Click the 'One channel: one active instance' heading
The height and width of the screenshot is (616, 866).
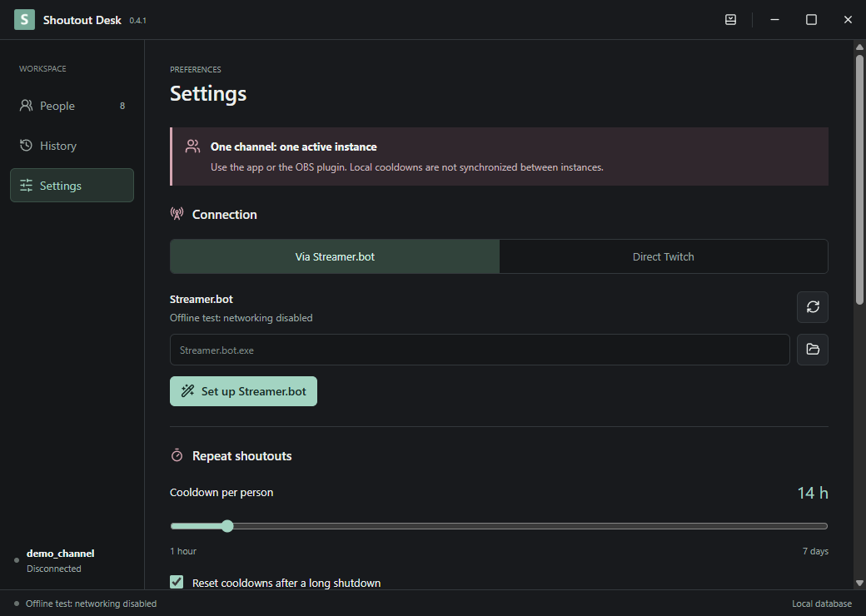point(293,147)
